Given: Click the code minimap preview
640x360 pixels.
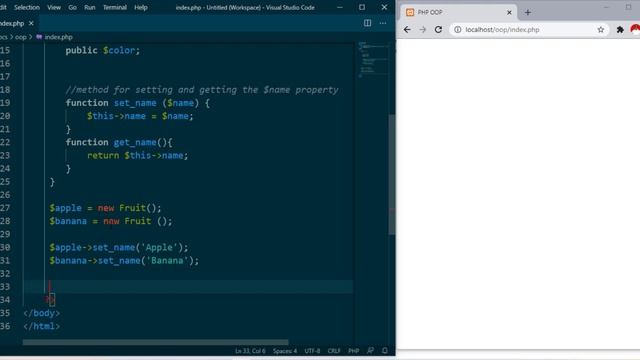Looking at the screenshot, I should coord(373,59).
